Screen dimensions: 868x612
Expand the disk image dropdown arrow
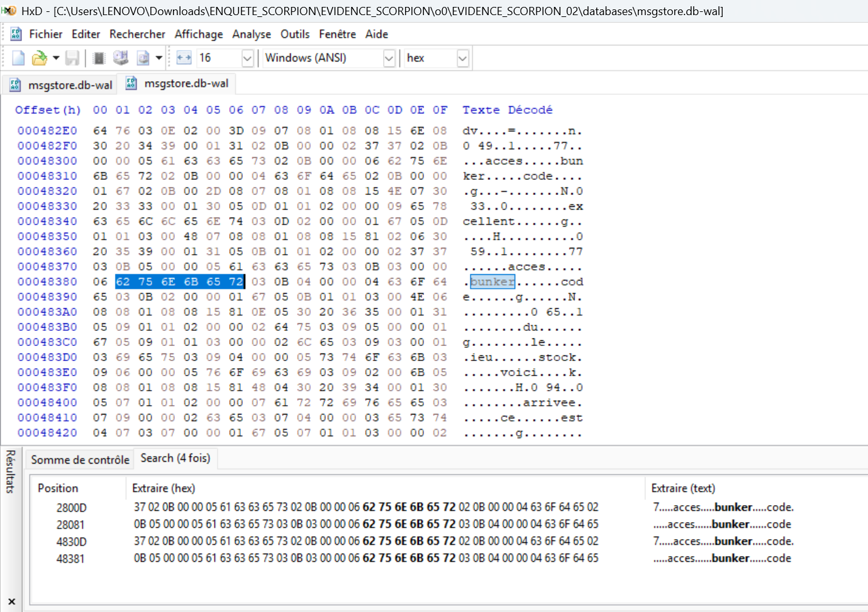(159, 58)
